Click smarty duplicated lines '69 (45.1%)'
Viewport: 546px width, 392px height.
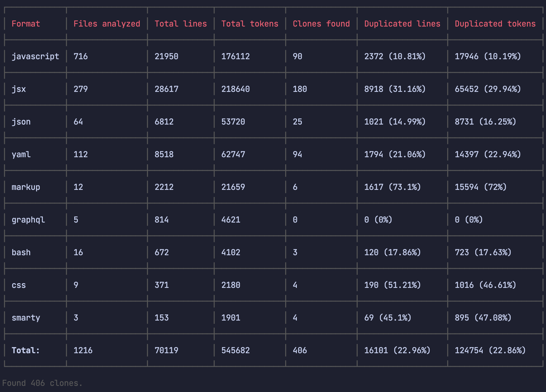coord(388,318)
